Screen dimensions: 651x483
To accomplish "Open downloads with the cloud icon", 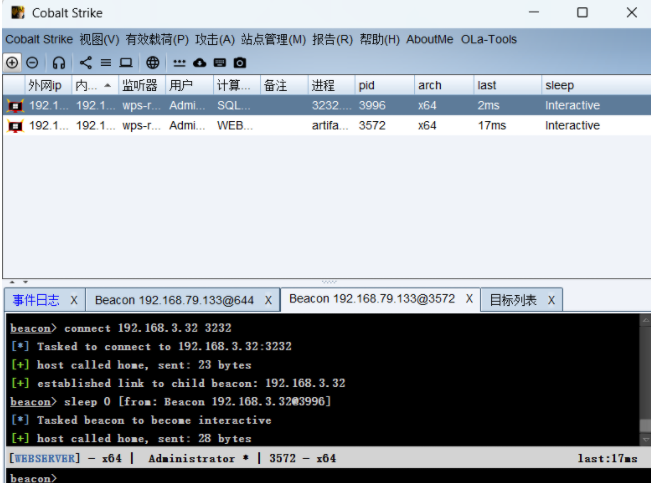I will click(x=200, y=63).
